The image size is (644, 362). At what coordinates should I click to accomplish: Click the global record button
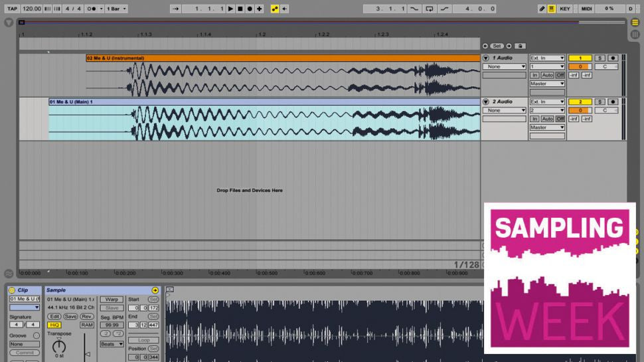click(250, 9)
